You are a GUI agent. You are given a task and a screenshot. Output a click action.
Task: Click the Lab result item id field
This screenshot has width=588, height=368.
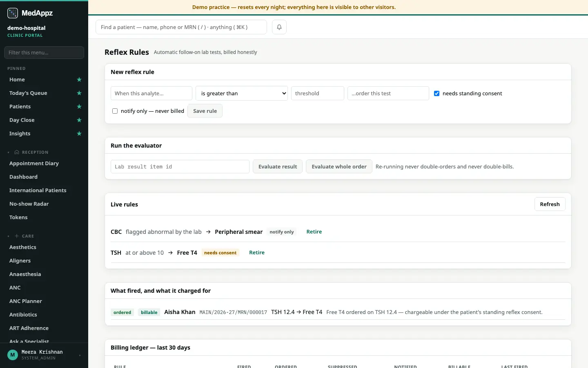[x=180, y=166]
